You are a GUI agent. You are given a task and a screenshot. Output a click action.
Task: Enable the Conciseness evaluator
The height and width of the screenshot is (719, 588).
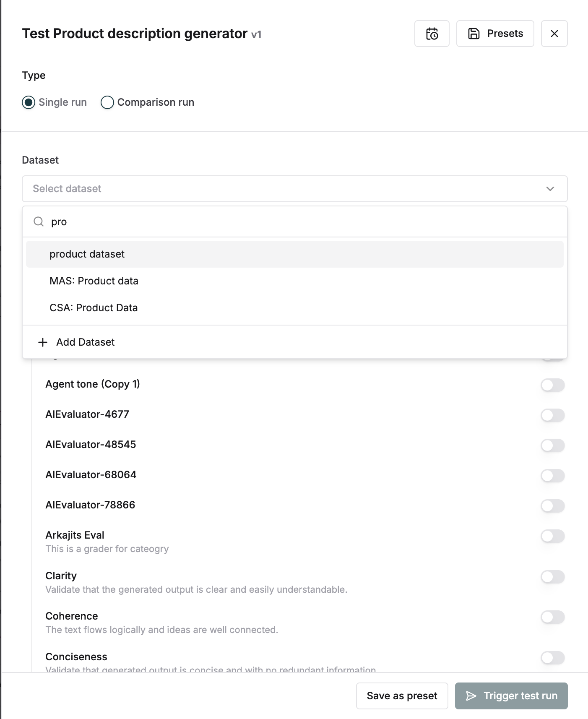pyautogui.click(x=552, y=657)
